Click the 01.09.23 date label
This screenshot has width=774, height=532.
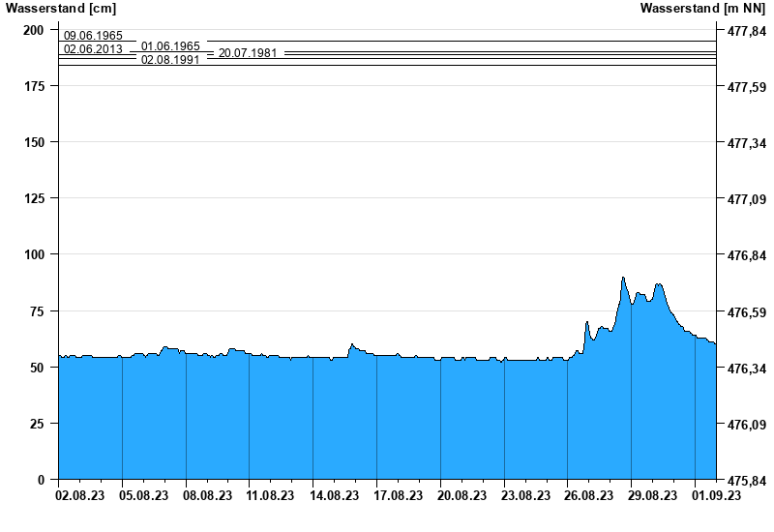point(716,495)
